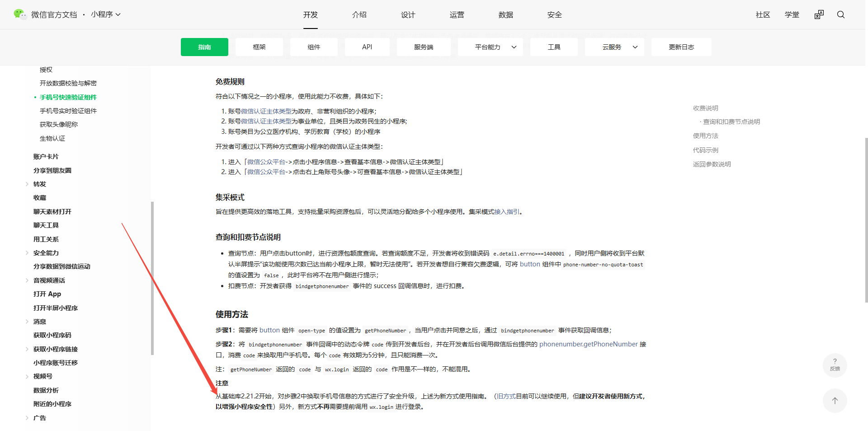The height and width of the screenshot is (431, 868).
Task: Open 收藏 in the sidebar
Action: (40, 198)
